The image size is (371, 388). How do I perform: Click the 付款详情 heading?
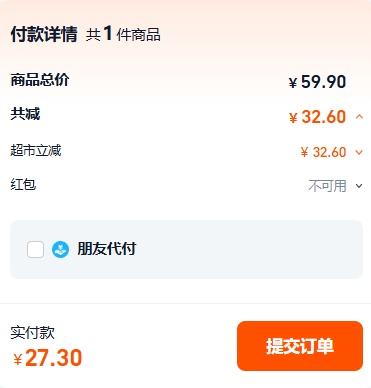pyautogui.click(x=44, y=34)
